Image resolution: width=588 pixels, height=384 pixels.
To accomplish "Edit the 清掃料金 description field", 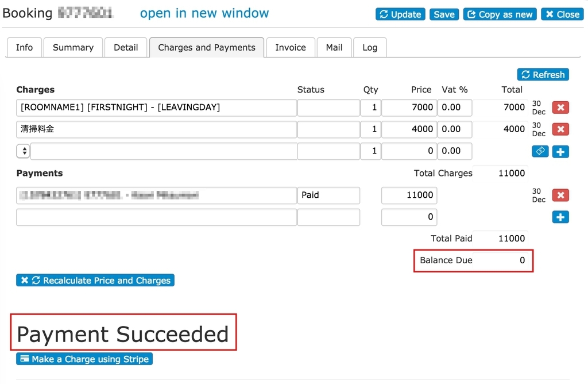I will tap(156, 129).
